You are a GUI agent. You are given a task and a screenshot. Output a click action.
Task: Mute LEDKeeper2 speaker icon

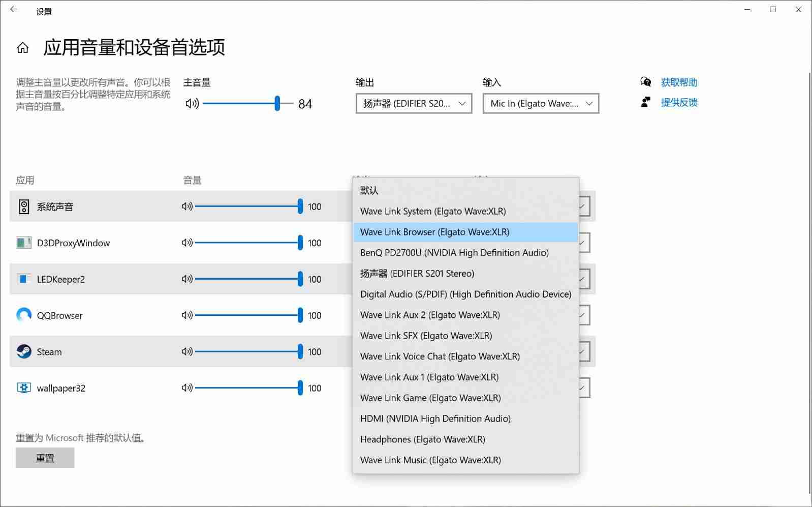pos(187,279)
